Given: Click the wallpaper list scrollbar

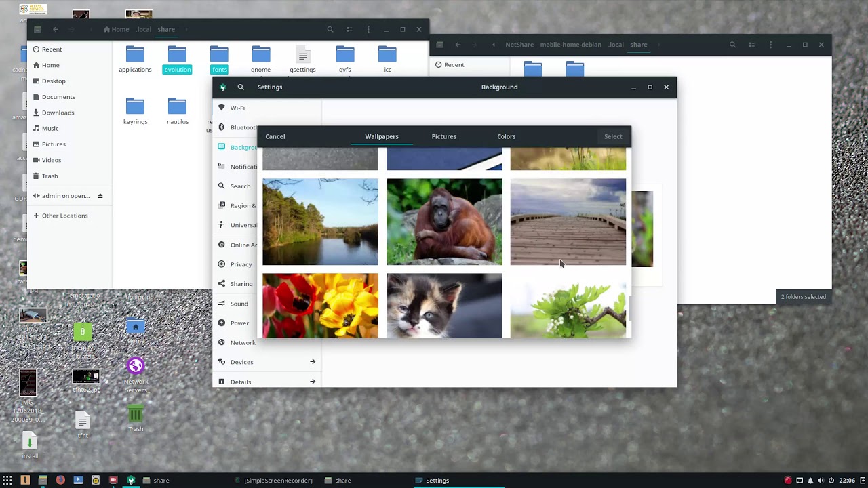Looking at the screenshot, I should point(629,309).
